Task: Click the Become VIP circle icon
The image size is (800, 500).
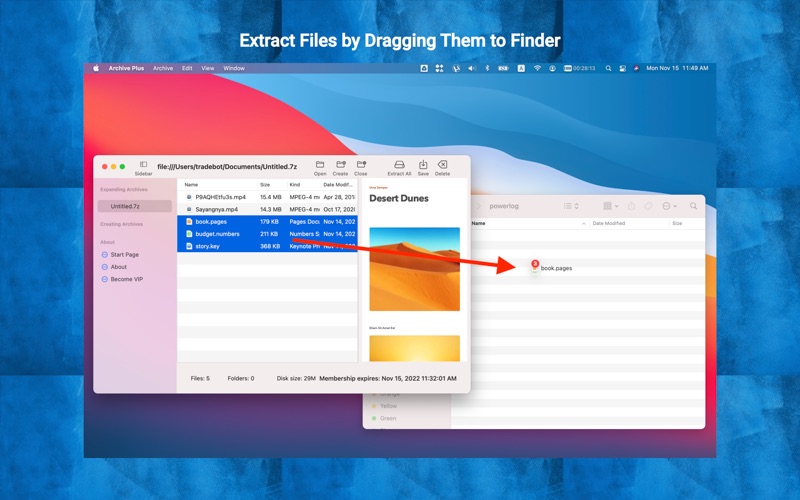Action: click(105, 279)
